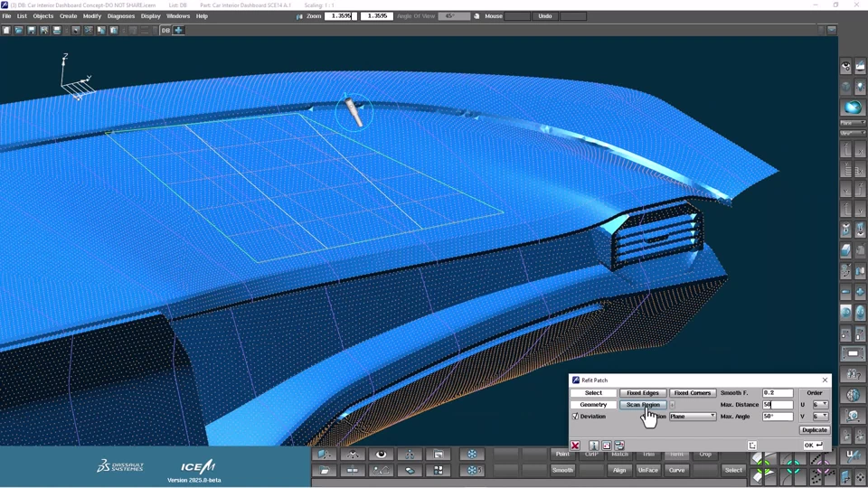Click the snowflake freeze icon in bottom toolbar
The height and width of the screenshot is (488, 868).
point(472,455)
